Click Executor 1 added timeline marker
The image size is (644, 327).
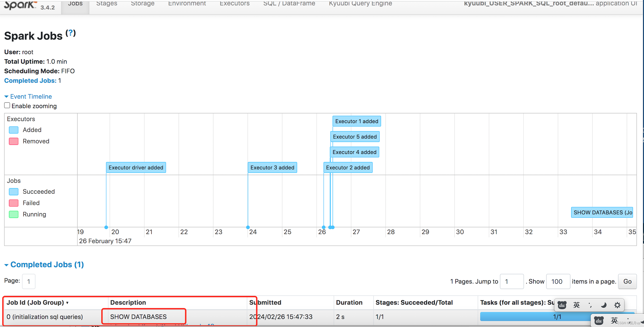pyautogui.click(x=356, y=121)
